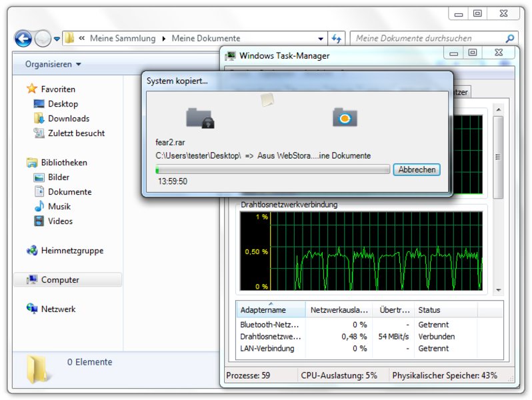Click the Downloads folder icon

[x=39, y=118]
